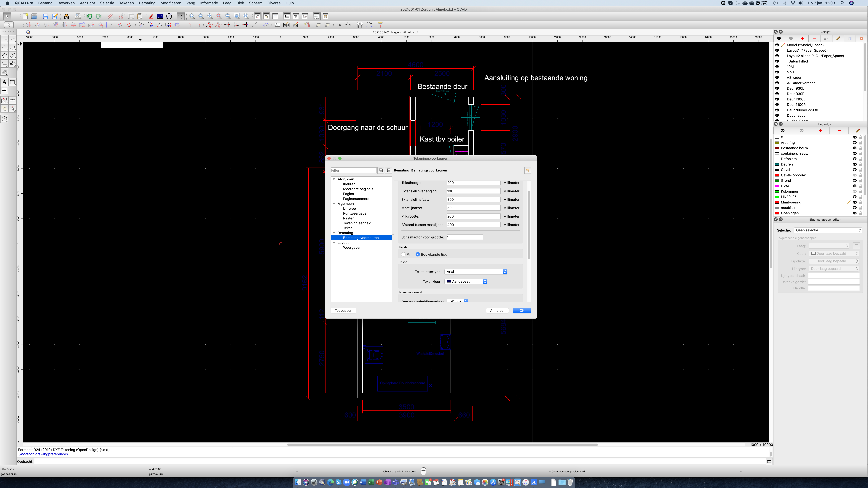Image resolution: width=868 pixels, height=488 pixels.
Task: Toggle lock on the HVAC layer
Action: tap(861, 186)
